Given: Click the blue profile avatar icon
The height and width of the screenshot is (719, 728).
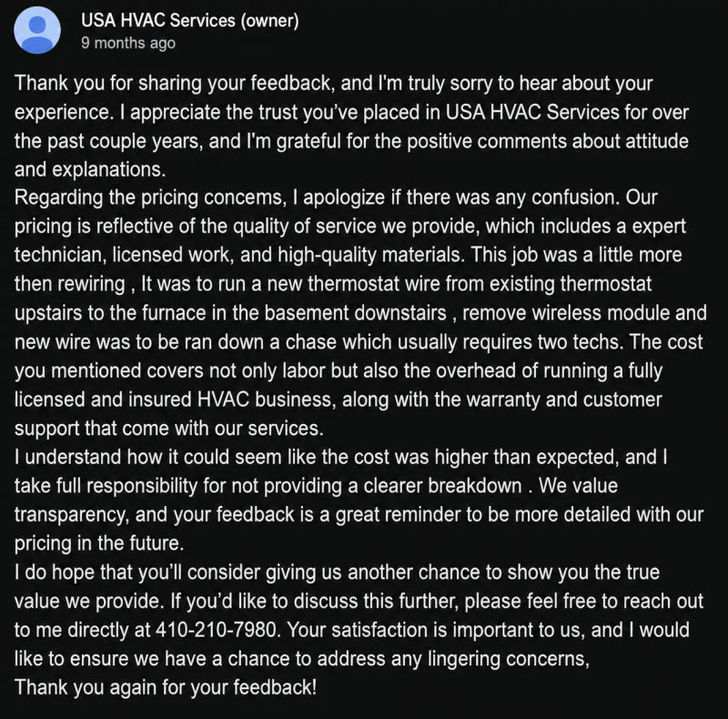Looking at the screenshot, I should 37,30.
